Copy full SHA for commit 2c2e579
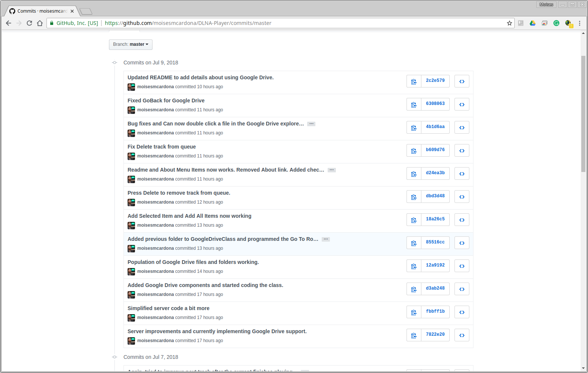Screen dimensions: 588x373 (x=414, y=81)
